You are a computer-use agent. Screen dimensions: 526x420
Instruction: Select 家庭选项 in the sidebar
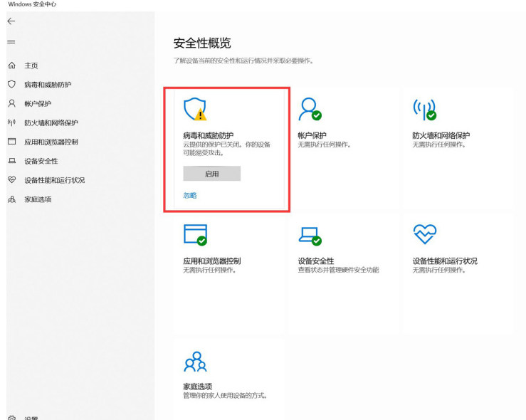tap(38, 199)
